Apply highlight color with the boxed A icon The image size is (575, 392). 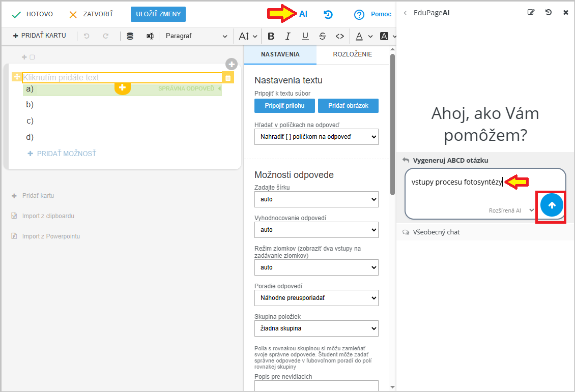click(x=384, y=36)
